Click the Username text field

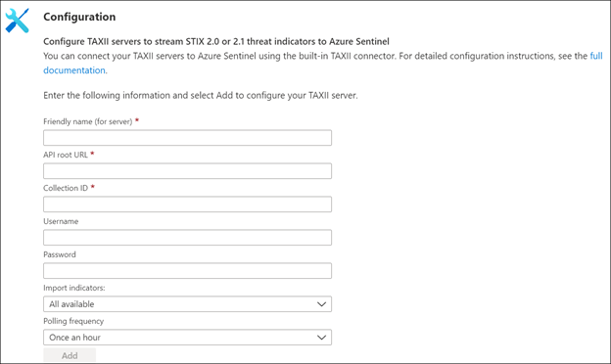tap(187, 238)
